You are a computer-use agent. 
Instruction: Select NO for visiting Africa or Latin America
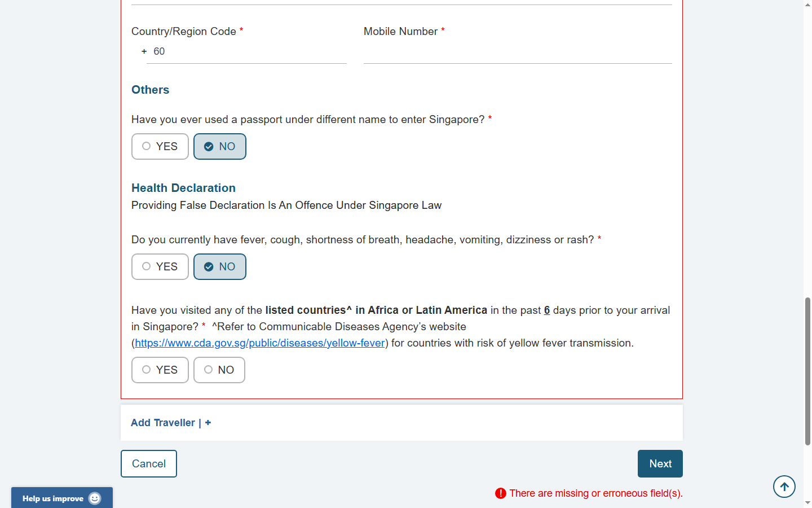219,370
